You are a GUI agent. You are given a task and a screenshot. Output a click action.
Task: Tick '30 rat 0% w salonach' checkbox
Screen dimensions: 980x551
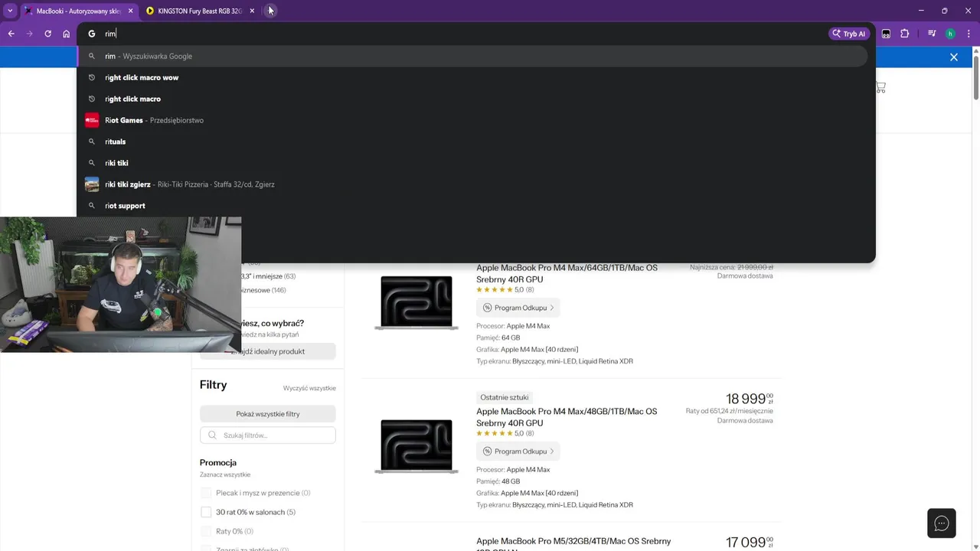coord(206,512)
